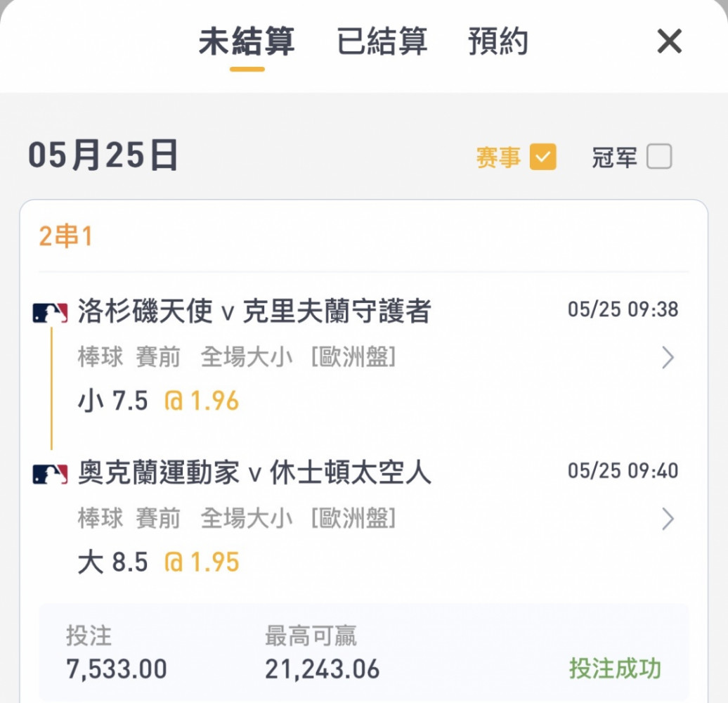
Task: Switch to the 預約 tab
Action: (498, 41)
